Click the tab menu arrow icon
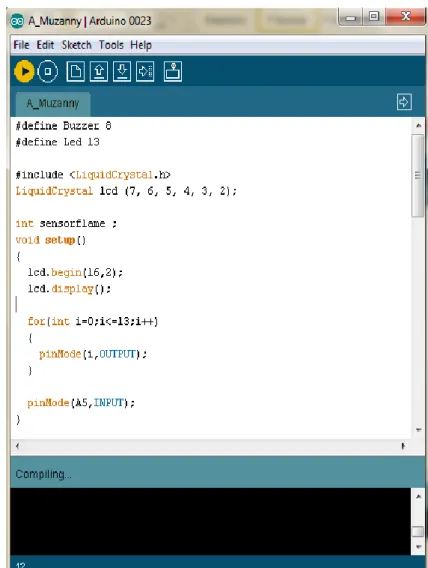 click(x=404, y=102)
